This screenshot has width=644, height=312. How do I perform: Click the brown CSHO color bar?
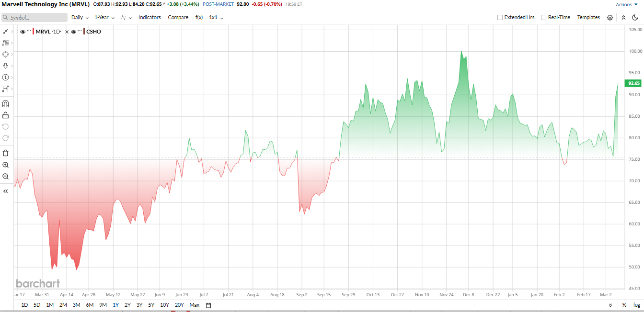pyautogui.click(x=85, y=32)
